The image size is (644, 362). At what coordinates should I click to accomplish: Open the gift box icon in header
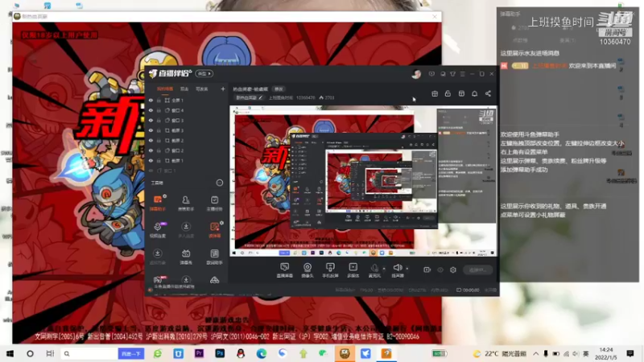click(x=435, y=93)
